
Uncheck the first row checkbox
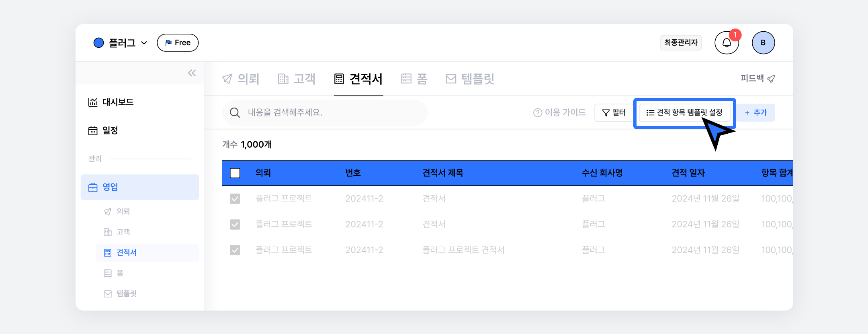pyautogui.click(x=235, y=199)
